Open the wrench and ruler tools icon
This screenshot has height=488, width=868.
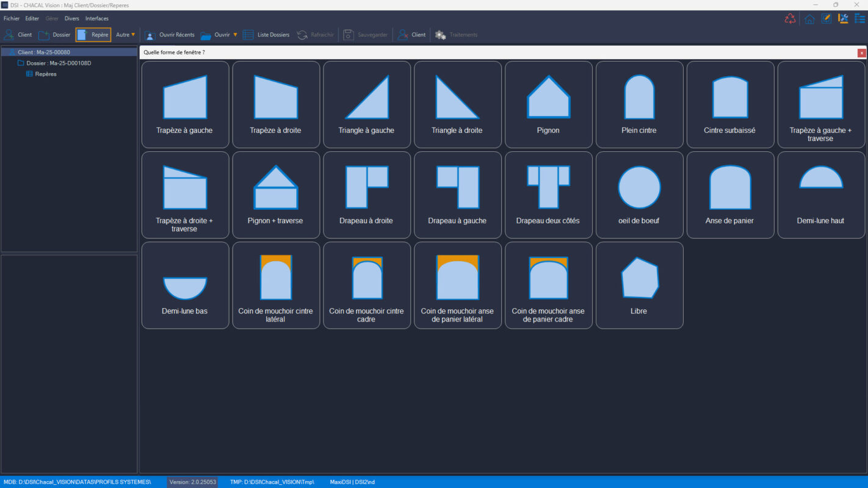pyautogui.click(x=844, y=18)
